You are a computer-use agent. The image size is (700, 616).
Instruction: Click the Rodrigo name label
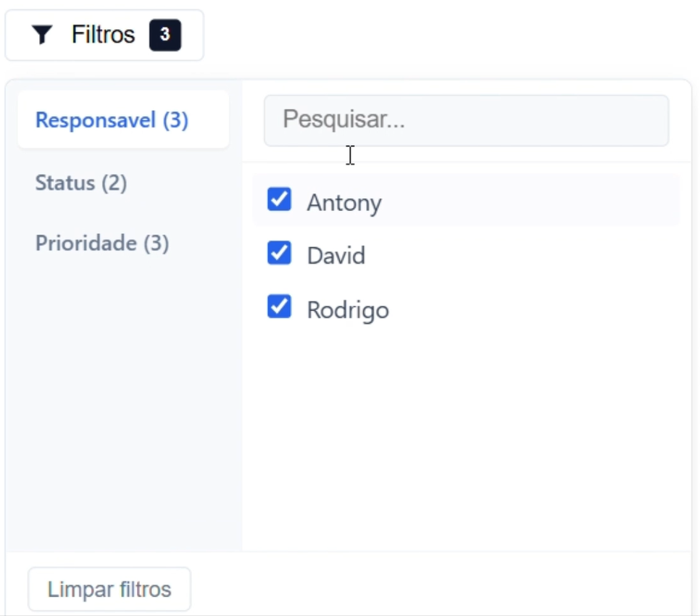pyautogui.click(x=348, y=310)
